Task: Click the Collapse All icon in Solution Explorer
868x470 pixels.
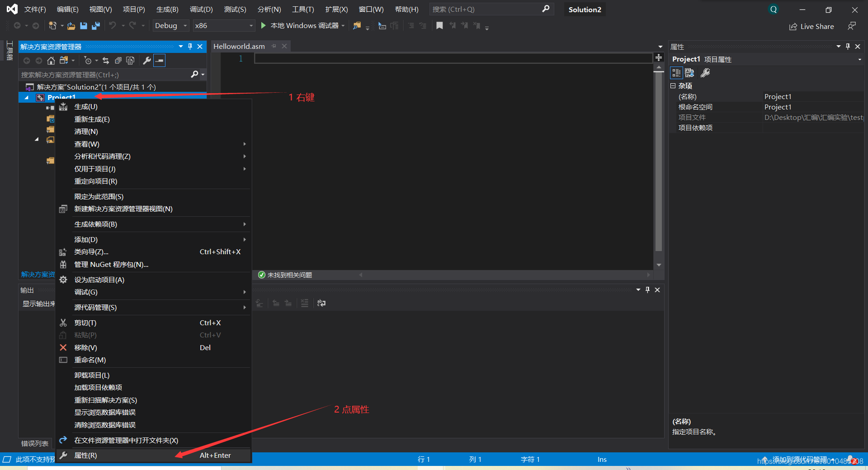Action: 118,61
